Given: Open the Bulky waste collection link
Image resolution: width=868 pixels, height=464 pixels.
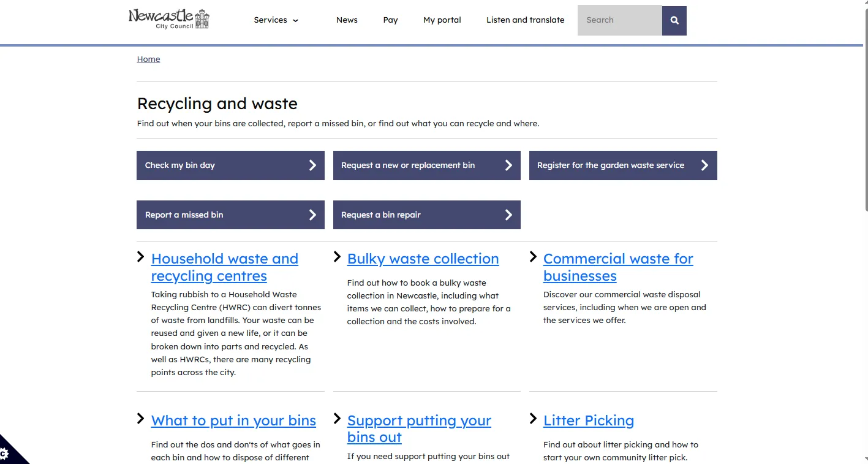Looking at the screenshot, I should pyautogui.click(x=423, y=259).
